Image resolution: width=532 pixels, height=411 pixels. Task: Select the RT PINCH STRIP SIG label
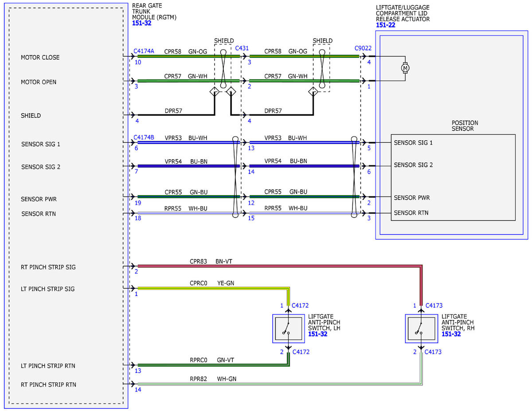pos(48,267)
